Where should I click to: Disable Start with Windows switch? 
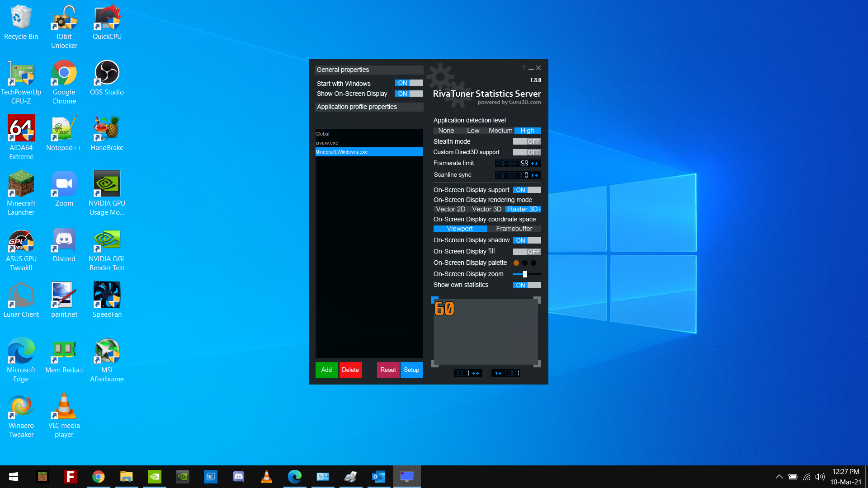[x=409, y=83]
